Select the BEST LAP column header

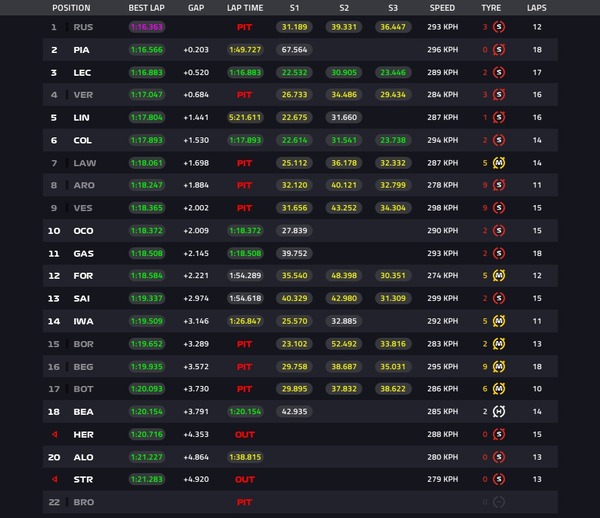[x=147, y=8]
